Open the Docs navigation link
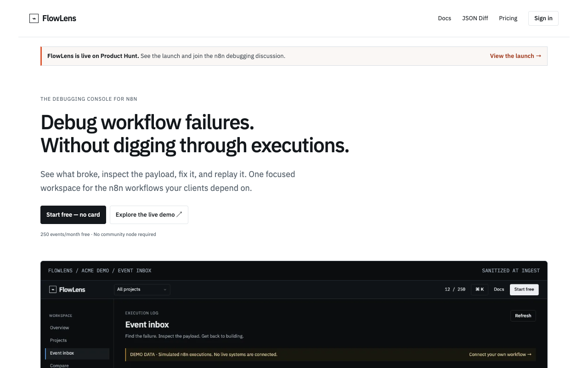Viewport: 588px width, 368px height. point(444,18)
